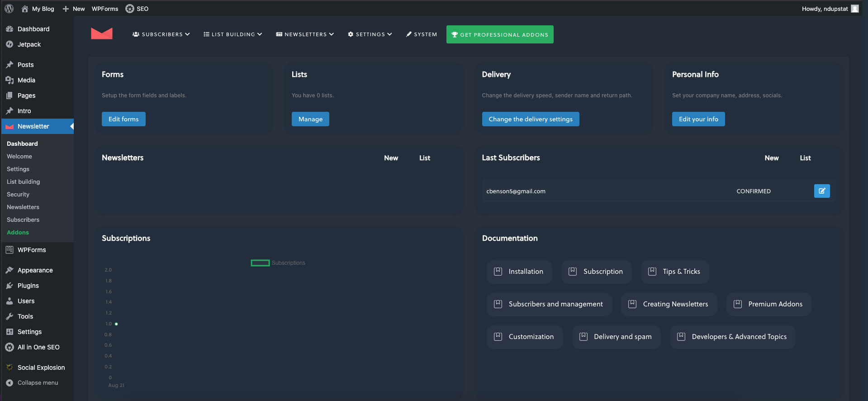Screen dimensions: 868x401
Task: Click the Tips & Tricks bookmark icon
Action: [652, 272]
